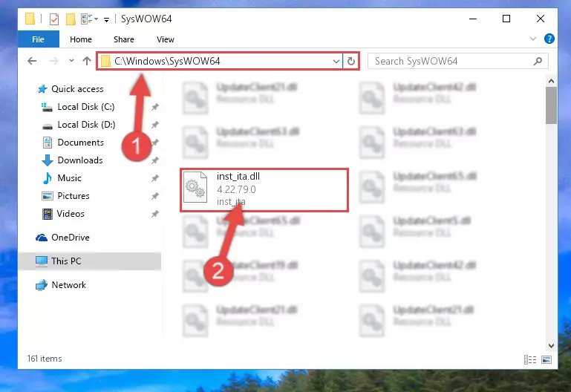The width and height of the screenshot is (571, 392).
Task: Open Local Disk (D:) in sidebar
Action: click(x=86, y=125)
